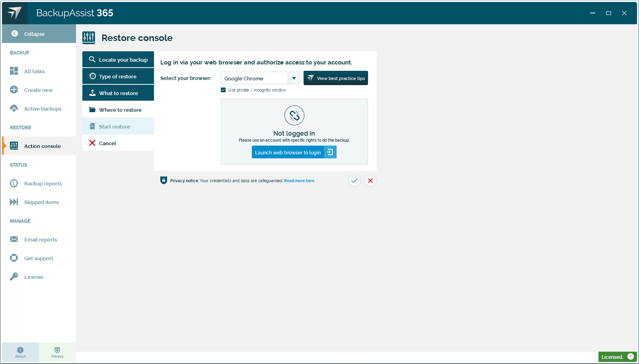Click the Restore console header icon
The width and height of the screenshot is (639, 364).
(x=89, y=38)
